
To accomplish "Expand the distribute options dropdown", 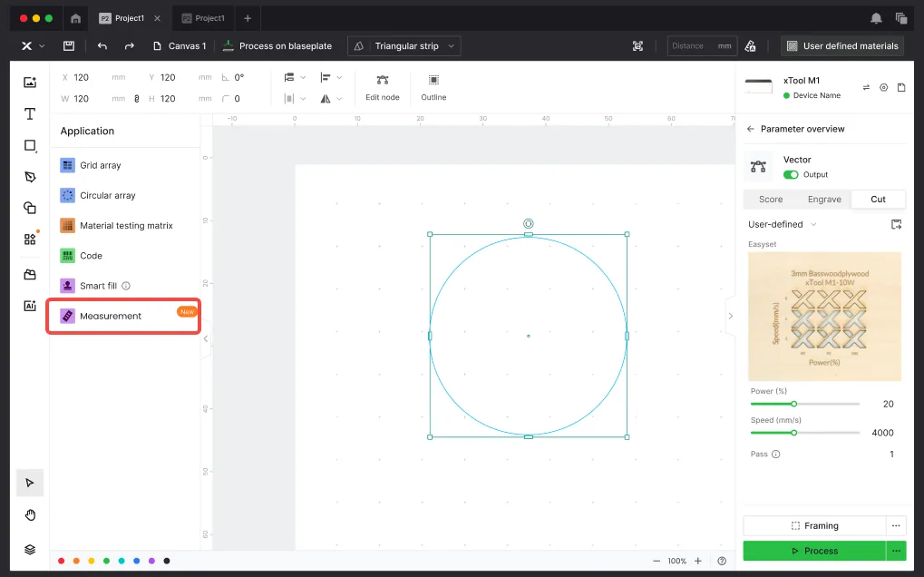I will 303,99.
